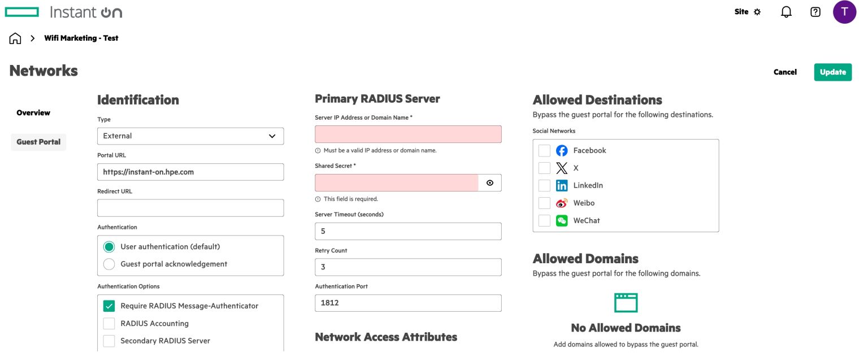Enable the Secondary RADIUS Server option
Viewport: 868px width, 357px height.
tap(108, 341)
